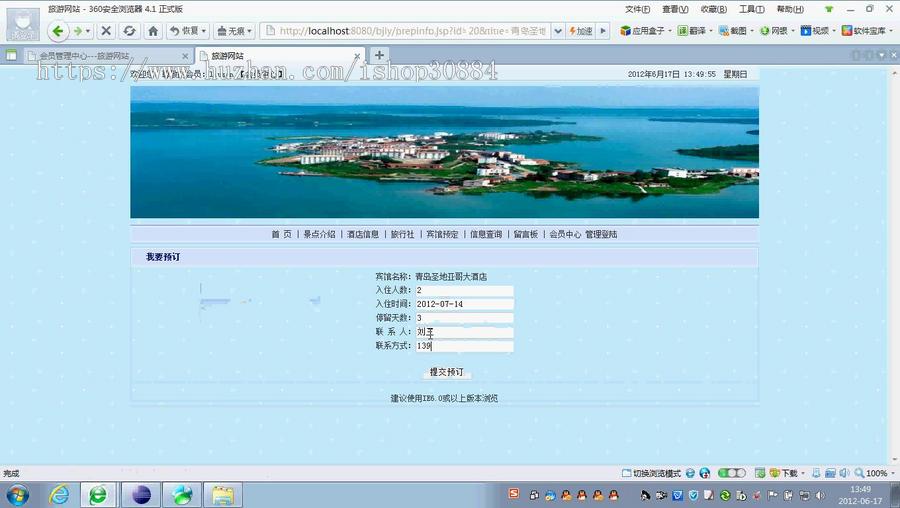Open the 查看 menu
Screen dimensions: 900x508
(675, 9)
